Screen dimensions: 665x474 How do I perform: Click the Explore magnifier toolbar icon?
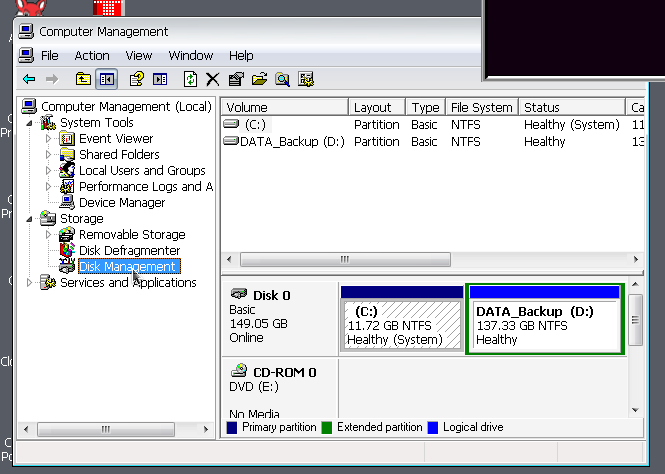click(x=282, y=79)
